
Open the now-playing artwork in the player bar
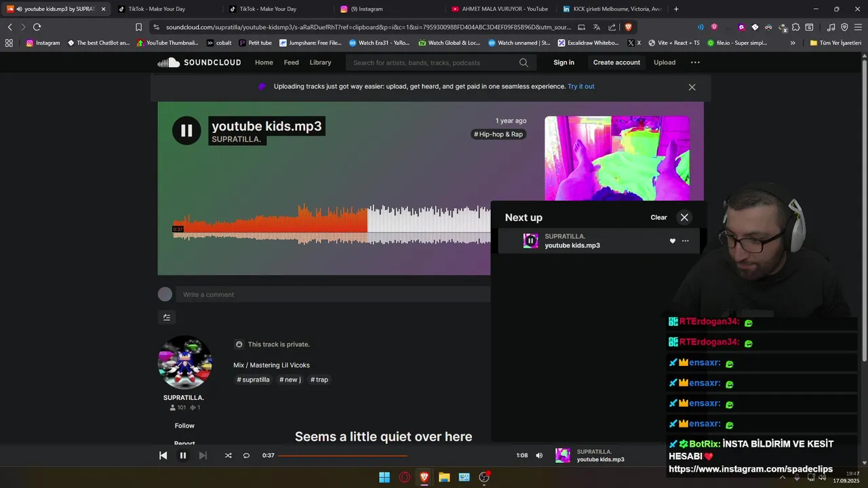(x=563, y=455)
